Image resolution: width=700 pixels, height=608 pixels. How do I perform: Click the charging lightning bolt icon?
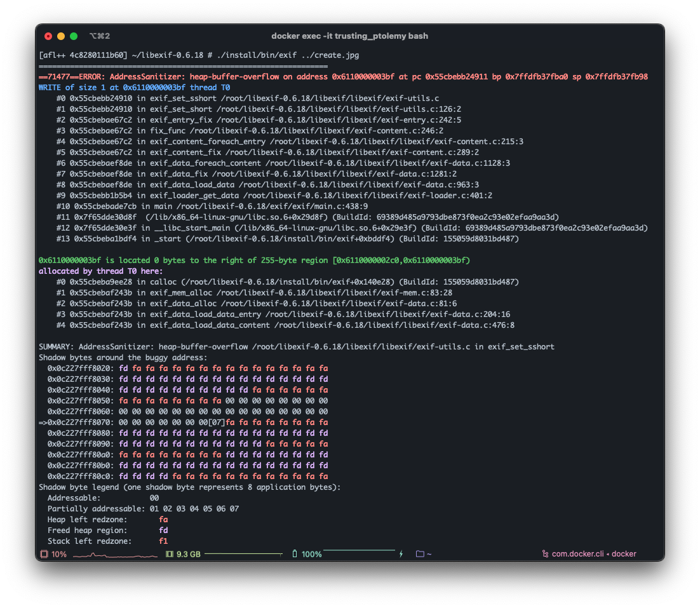[x=401, y=554]
